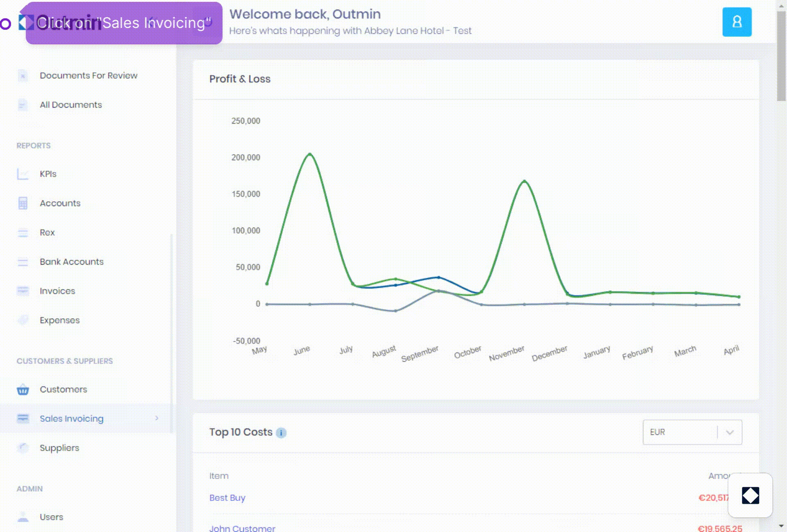This screenshot has height=532, width=787.
Task: Open the black diamond widget button
Action: pyautogui.click(x=750, y=495)
